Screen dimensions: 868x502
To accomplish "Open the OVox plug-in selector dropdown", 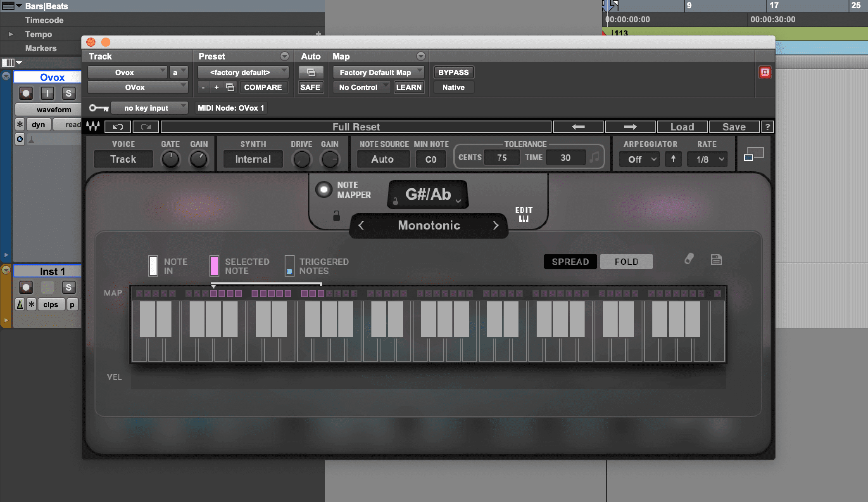I will point(138,87).
